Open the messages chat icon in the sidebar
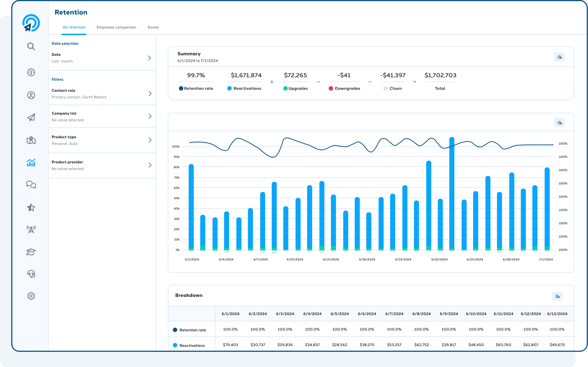 coord(31,184)
